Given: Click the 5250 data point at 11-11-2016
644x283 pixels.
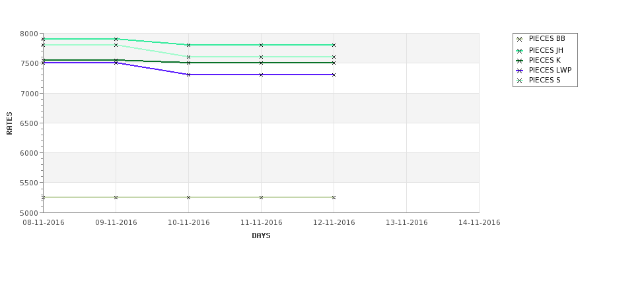Looking at the screenshot, I should (x=261, y=197).
